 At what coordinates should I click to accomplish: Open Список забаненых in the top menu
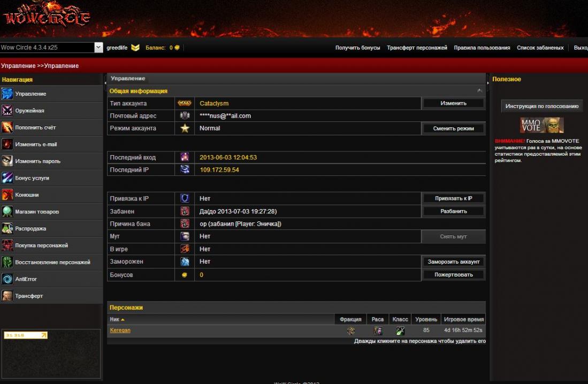[x=540, y=48]
